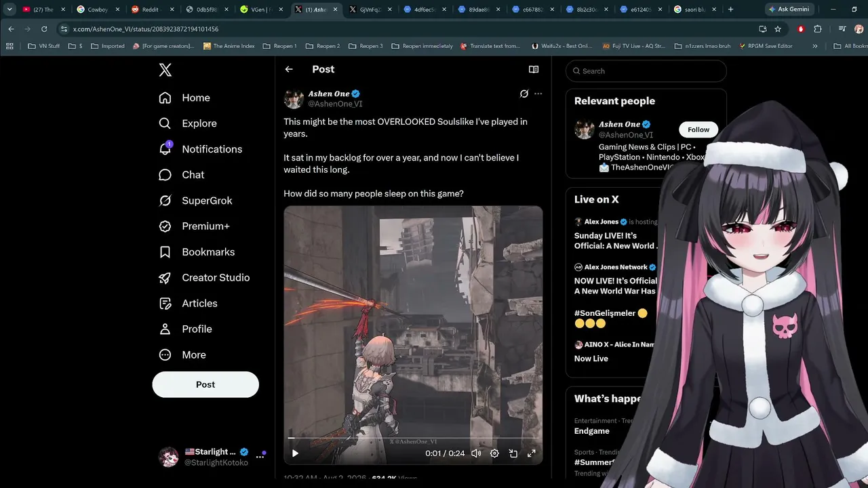Viewport: 868px width, 488px height.
Task: Mute the video with the speaker icon
Action: (x=476, y=453)
